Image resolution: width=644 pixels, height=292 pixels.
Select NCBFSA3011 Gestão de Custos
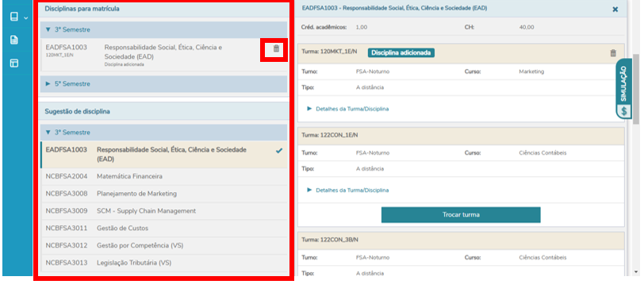(164, 228)
